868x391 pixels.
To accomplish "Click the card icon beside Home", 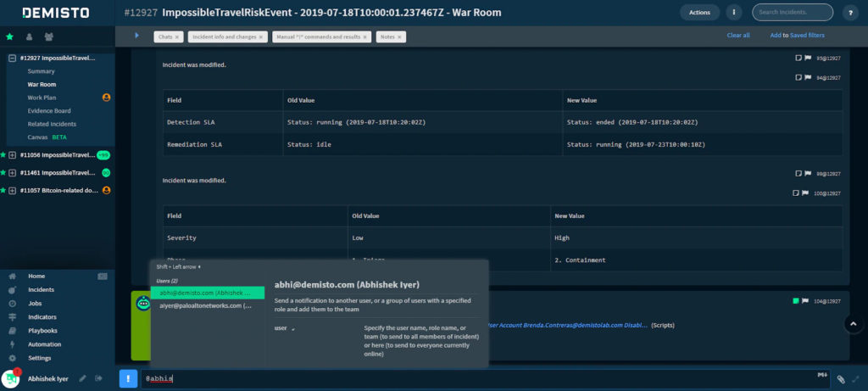I will [102, 276].
